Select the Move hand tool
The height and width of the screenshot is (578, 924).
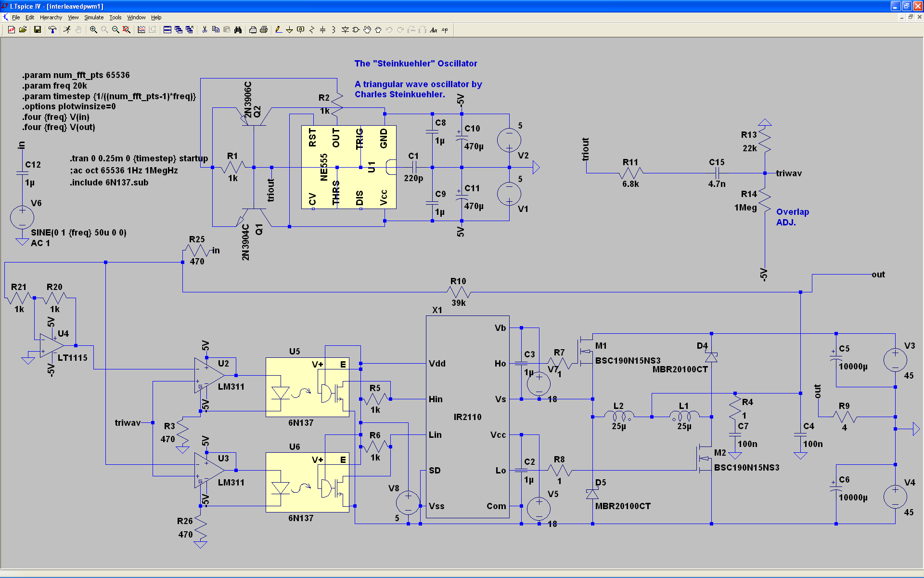367,30
